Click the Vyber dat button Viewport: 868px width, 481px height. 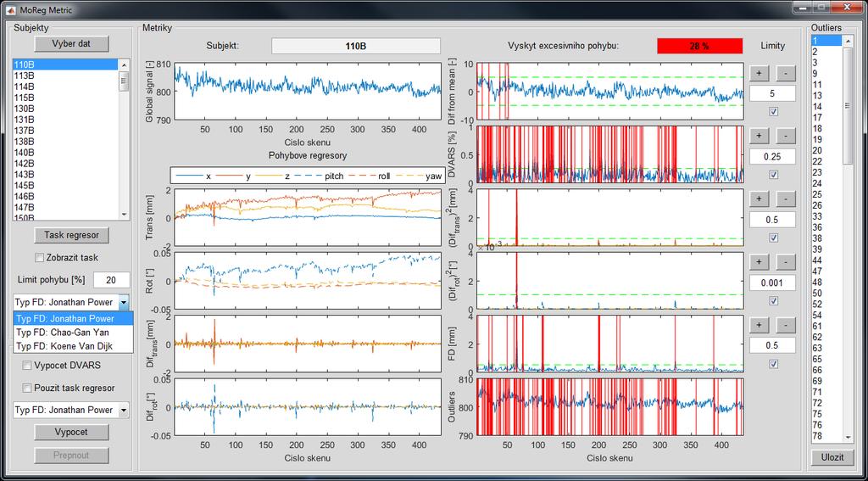(71, 44)
